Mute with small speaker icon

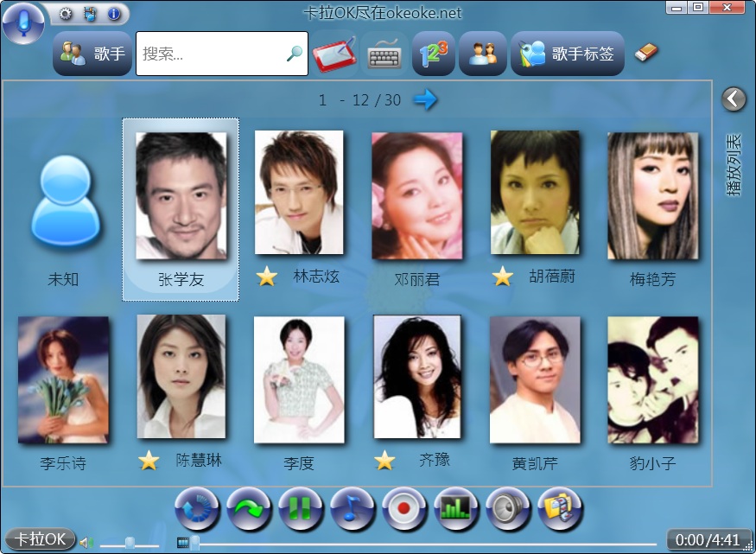(x=86, y=543)
